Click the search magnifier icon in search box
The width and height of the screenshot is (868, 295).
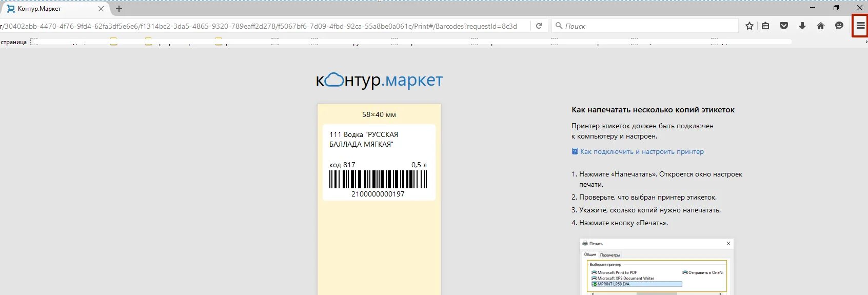pyautogui.click(x=559, y=26)
